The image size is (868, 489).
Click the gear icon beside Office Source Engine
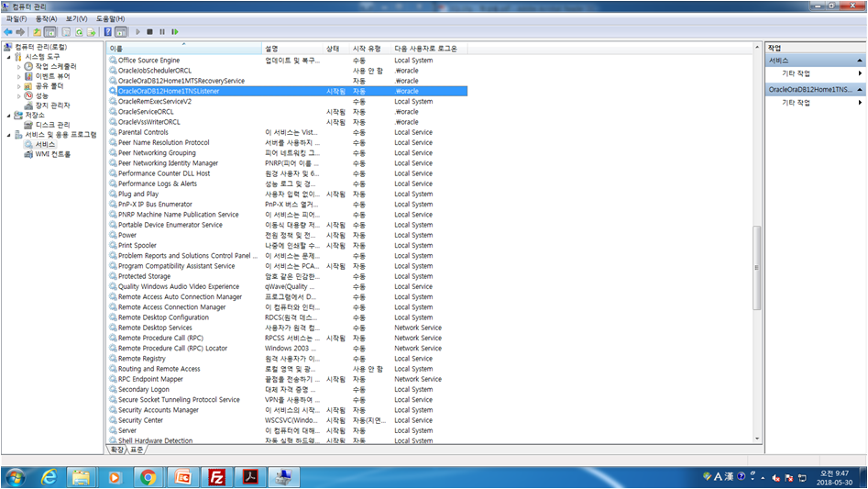tap(113, 61)
